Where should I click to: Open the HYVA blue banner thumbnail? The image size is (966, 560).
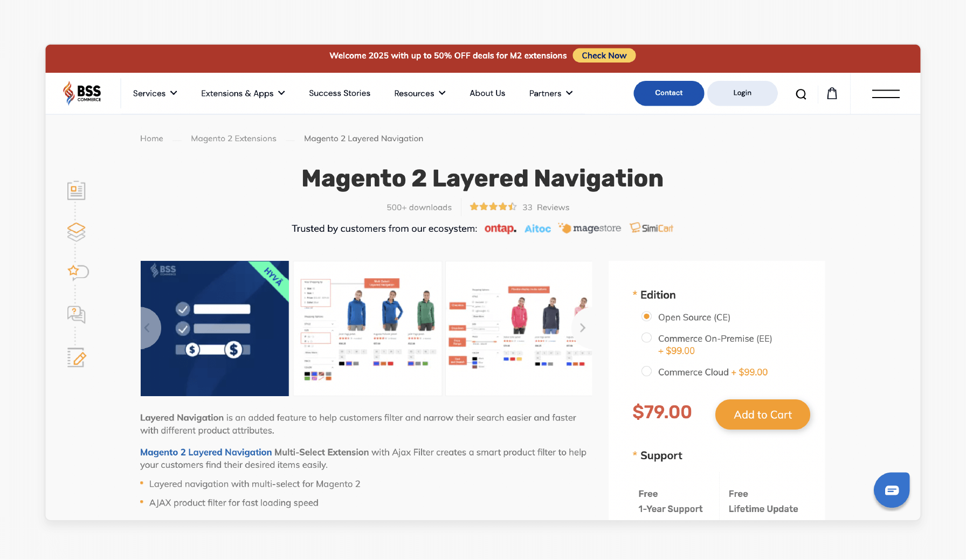(x=215, y=328)
